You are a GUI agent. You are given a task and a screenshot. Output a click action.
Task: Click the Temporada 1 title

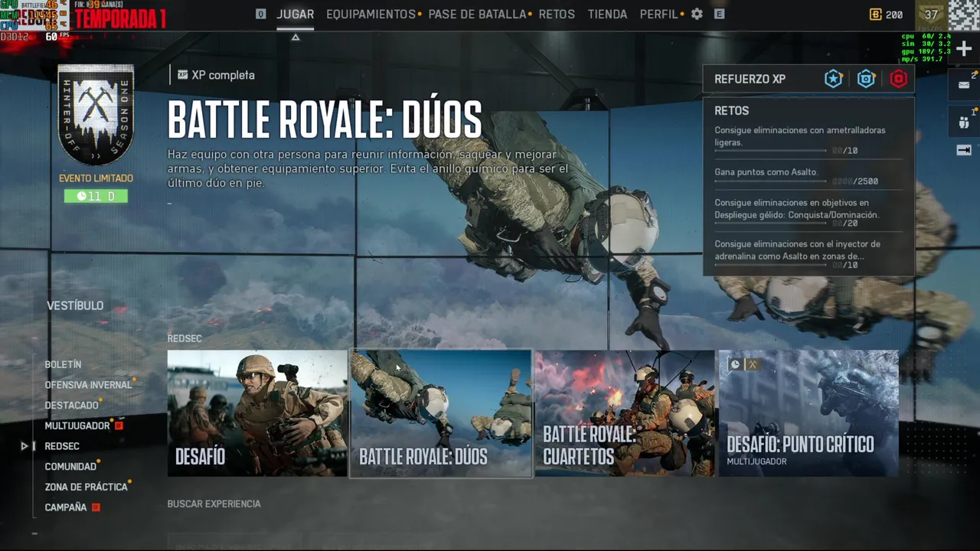(119, 19)
